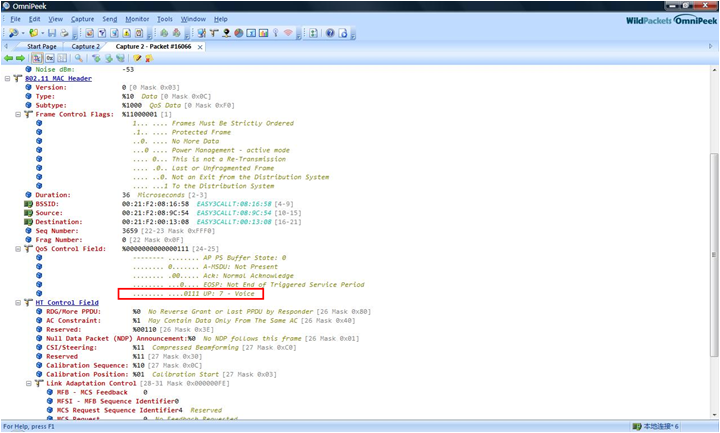This screenshot has height=433, width=720.
Task: Click the yellow note pencil icon
Action: 137,58
